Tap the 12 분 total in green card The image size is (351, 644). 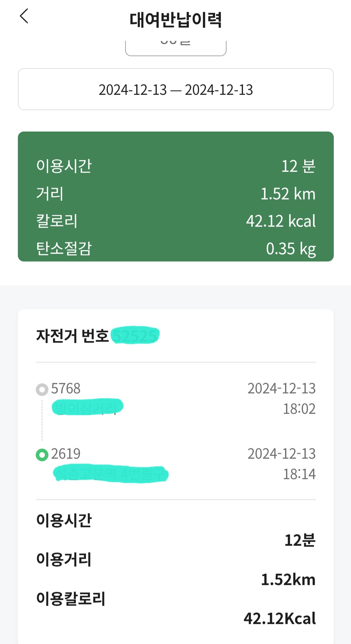tap(298, 166)
